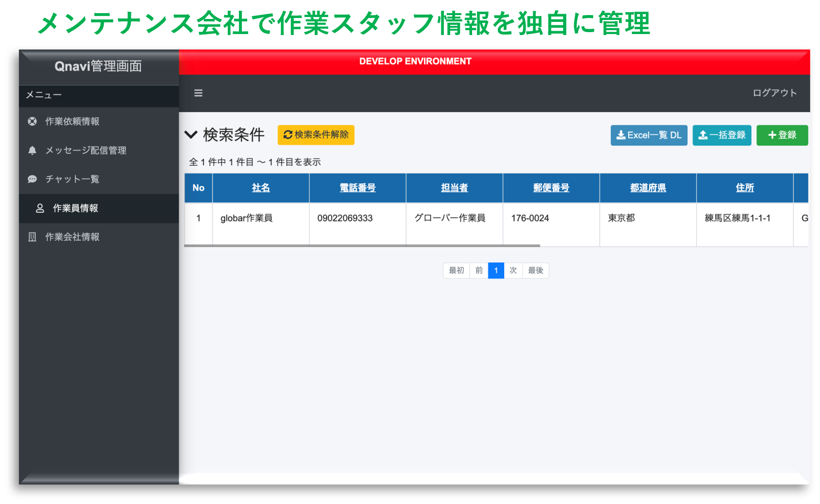Click the postal code 176-0024
Viewport: 820px width, 504px height.
530,218
